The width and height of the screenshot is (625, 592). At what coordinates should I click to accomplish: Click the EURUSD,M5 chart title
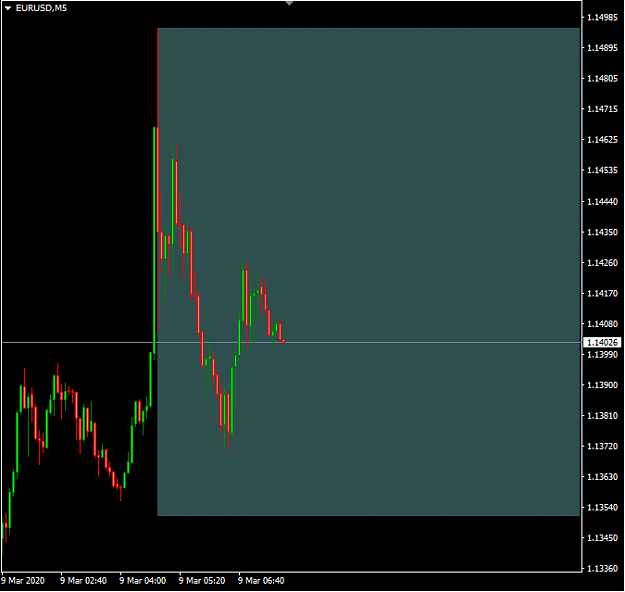click(x=41, y=8)
